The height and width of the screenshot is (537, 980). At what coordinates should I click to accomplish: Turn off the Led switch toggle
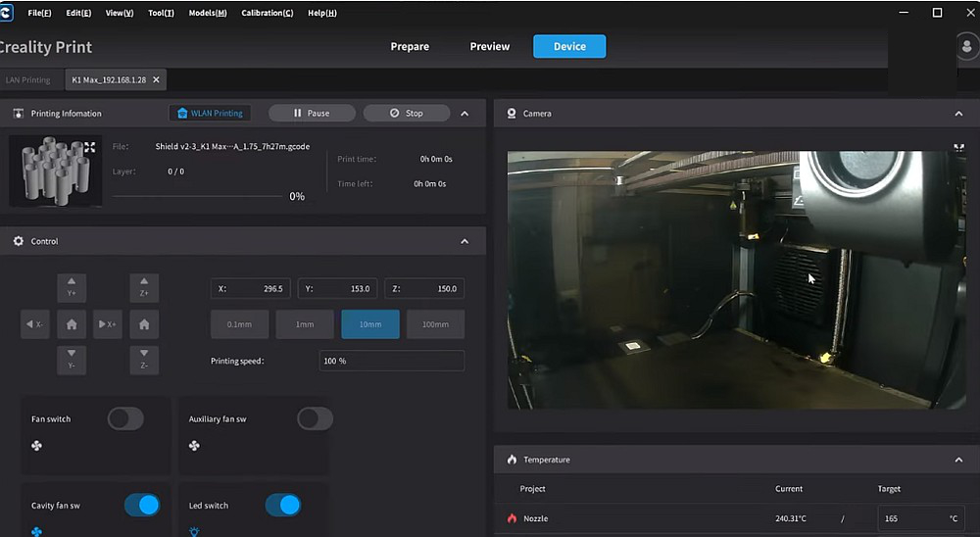[x=283, y=505]
